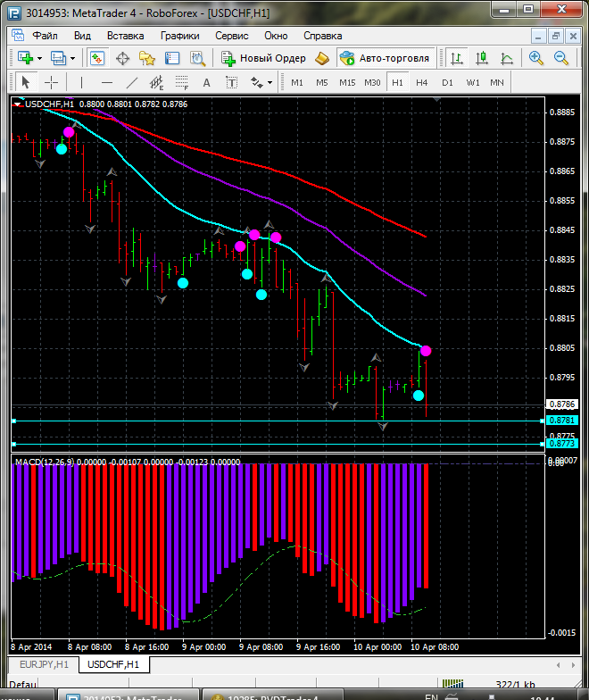Switch chart to line chart style
Viewport: 589px width, 700px height.
[x=507, y=58]
